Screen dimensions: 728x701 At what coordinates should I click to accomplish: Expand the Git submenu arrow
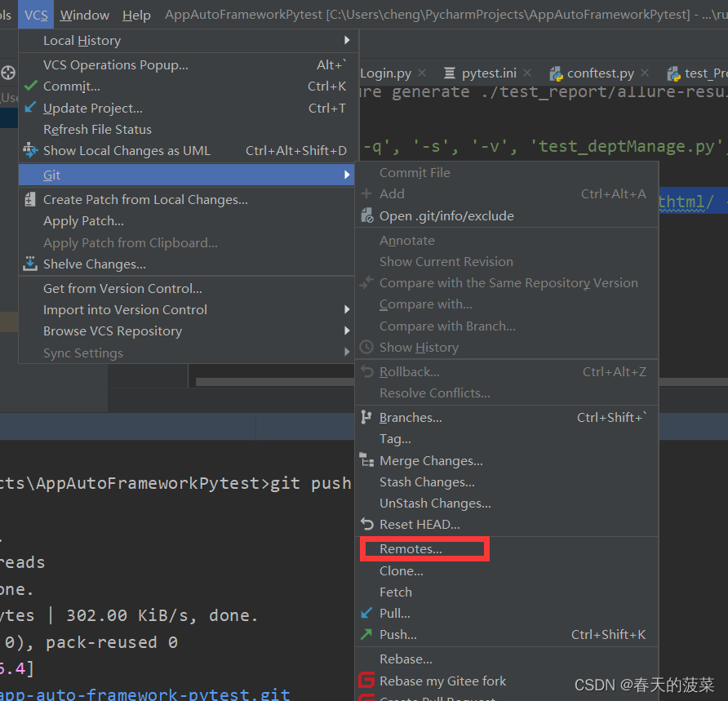(346, 175)
